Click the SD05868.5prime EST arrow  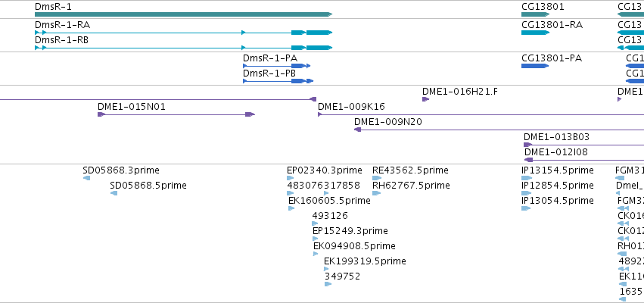click(x=114, y=193)
